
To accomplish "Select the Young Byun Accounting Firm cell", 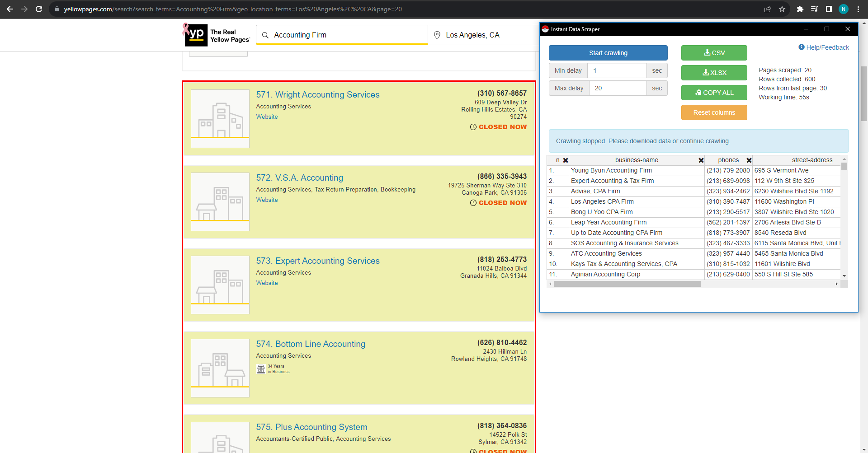I will click(x=637, y=171).
